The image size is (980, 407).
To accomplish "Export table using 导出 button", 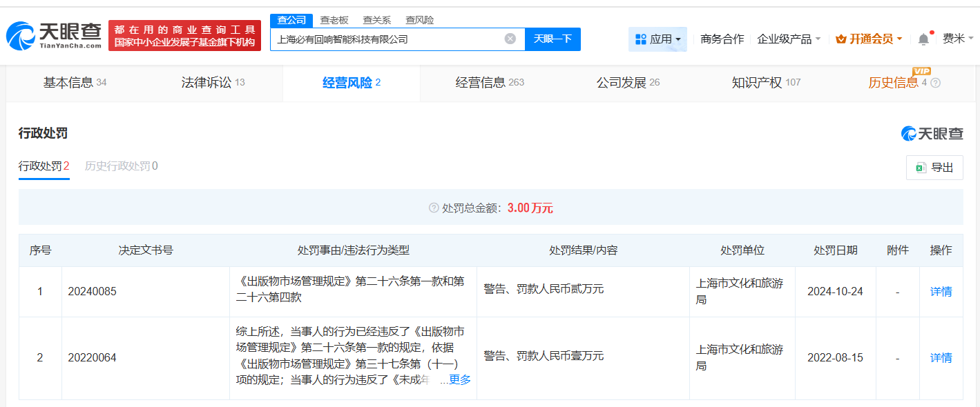I will [x=934, y=168].
